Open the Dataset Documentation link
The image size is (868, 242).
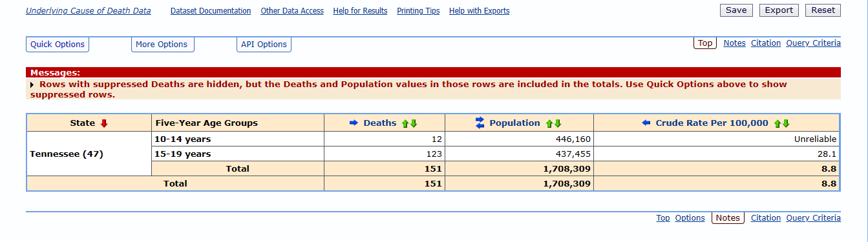coord(211,11)
